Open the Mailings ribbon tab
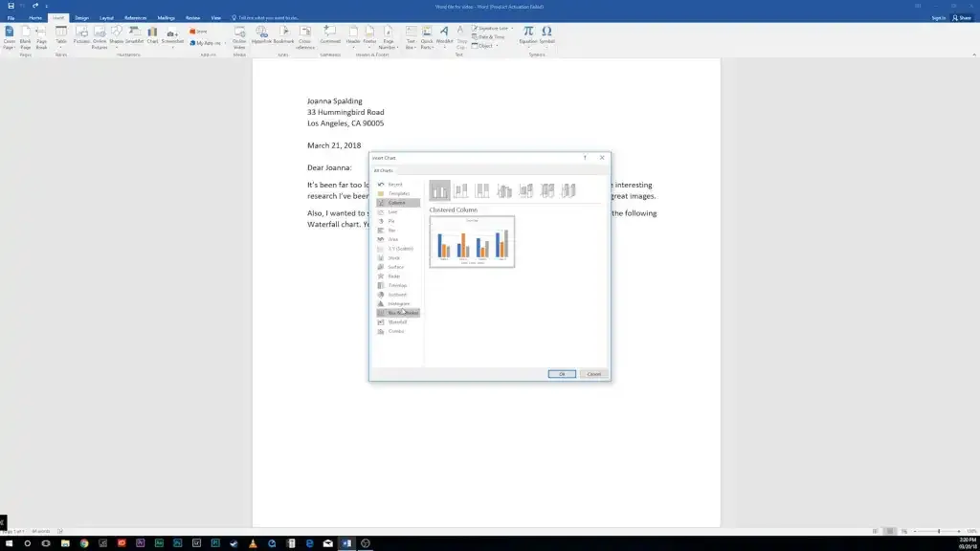The width and height of the screenshot is (980, 551). click(167, 18)
